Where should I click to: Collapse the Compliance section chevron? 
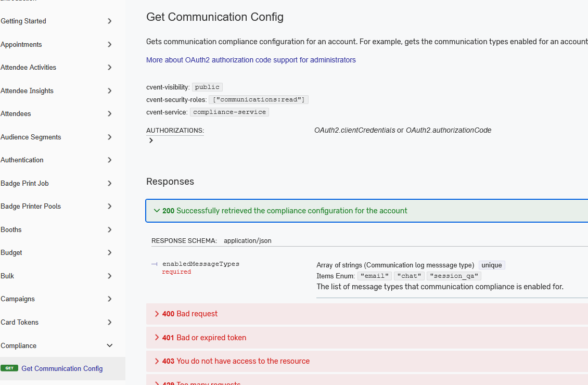[x=109, y=345]
